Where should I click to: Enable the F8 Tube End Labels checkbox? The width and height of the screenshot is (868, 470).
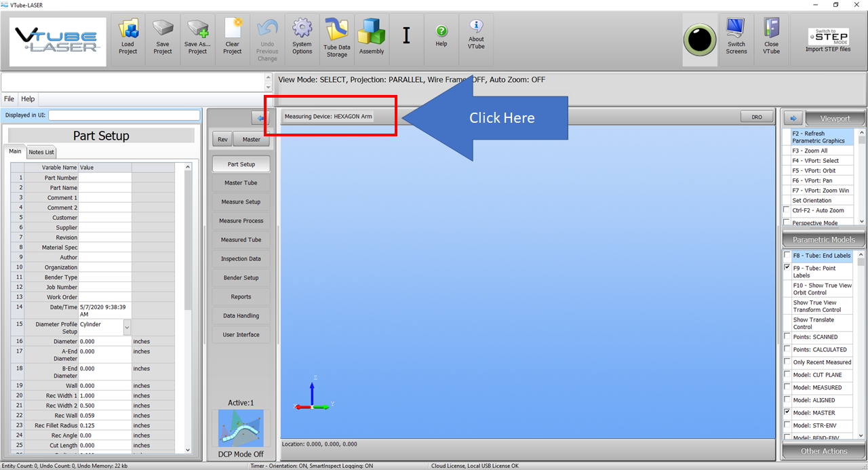pos(787,256)
